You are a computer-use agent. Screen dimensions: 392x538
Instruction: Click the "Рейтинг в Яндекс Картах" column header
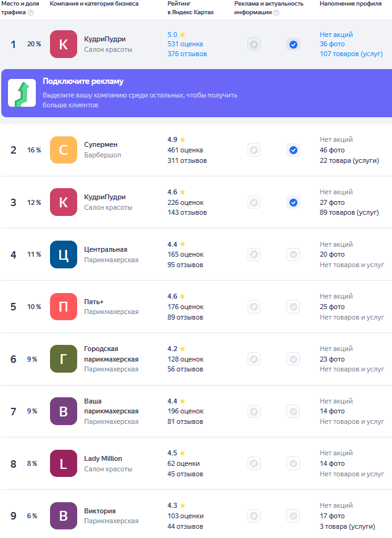click(x=191, y=8)
